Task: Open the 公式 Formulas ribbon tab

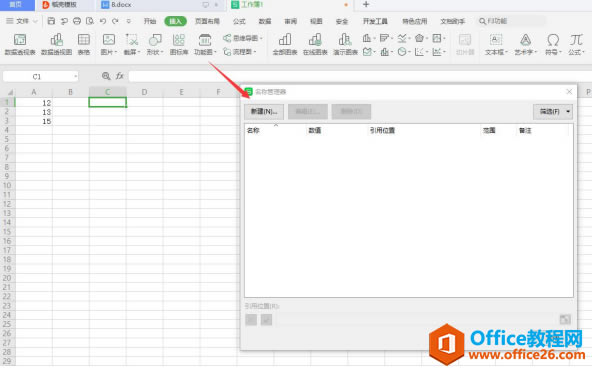Action: pos(239,21)
